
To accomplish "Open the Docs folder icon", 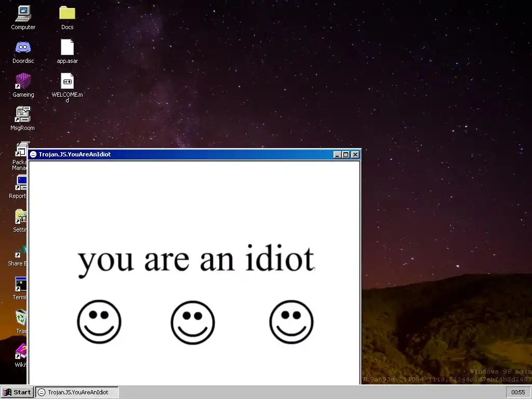I will click(67, 13).
